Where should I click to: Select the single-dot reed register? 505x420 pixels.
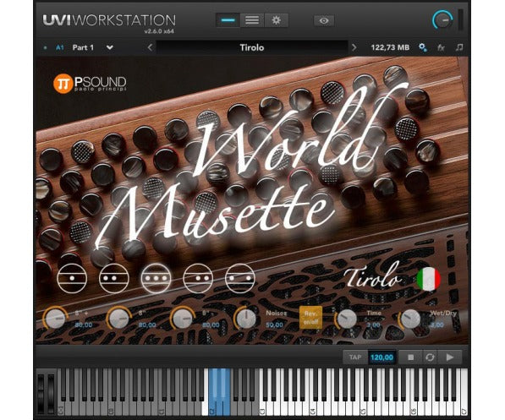click(72, 278)
